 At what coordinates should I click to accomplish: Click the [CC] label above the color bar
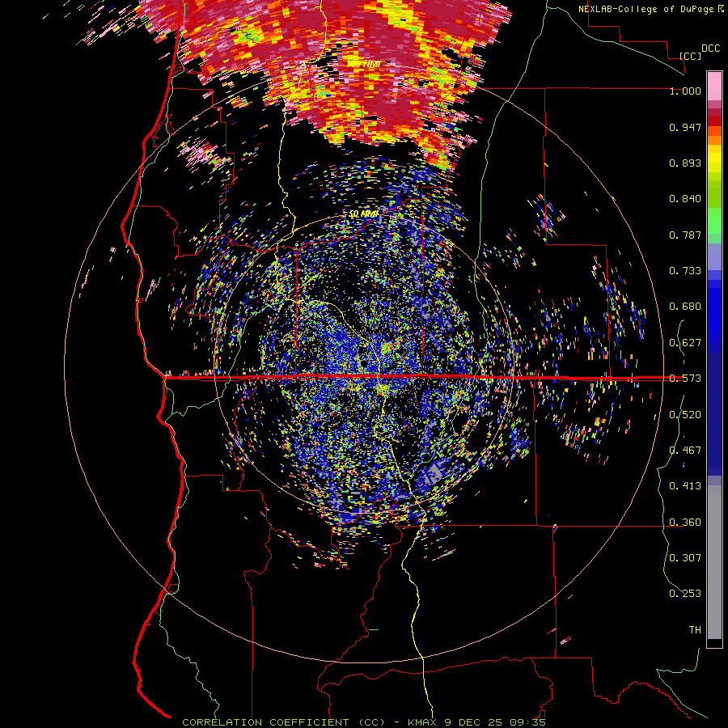tap(690, 56)
